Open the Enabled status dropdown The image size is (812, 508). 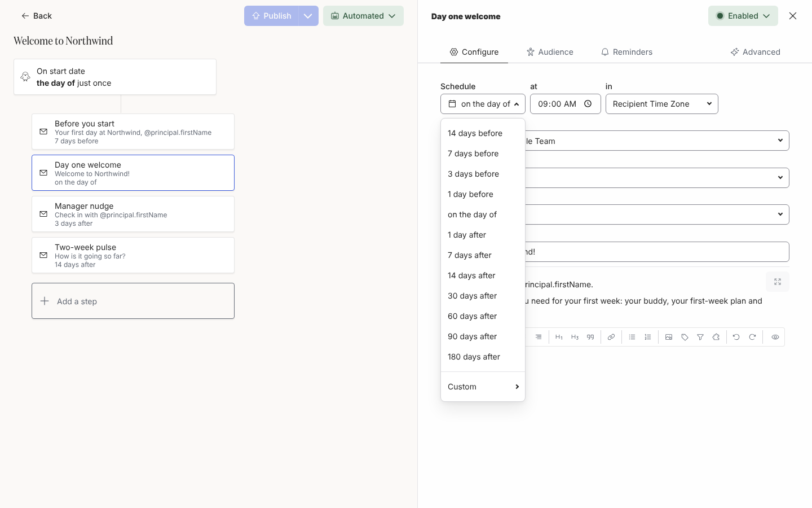(743, 16)
